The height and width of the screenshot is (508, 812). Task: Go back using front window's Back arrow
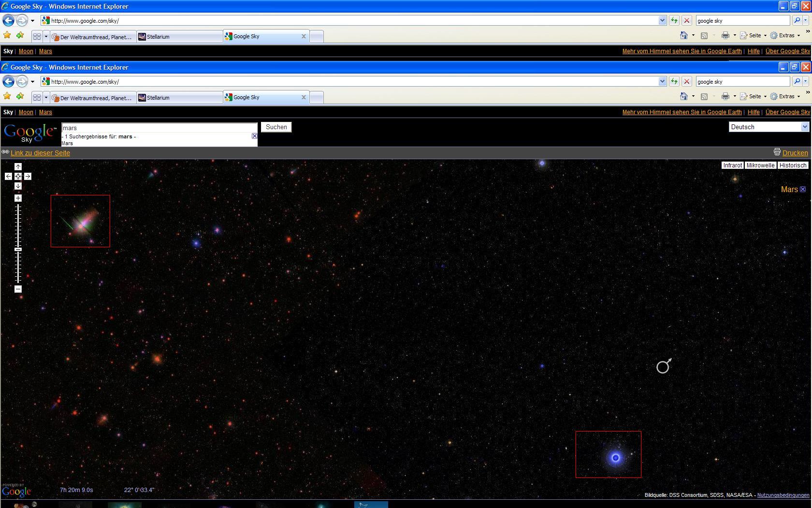click(8, 81)
